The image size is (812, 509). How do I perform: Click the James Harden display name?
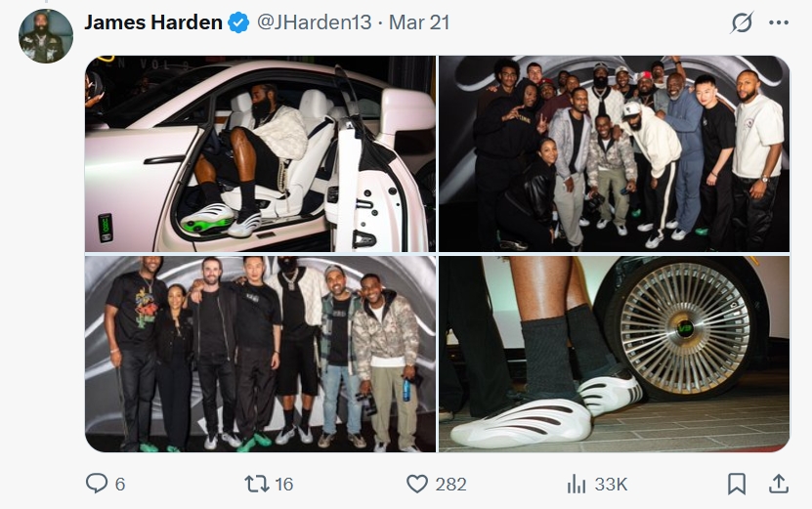tap(153, 22)
